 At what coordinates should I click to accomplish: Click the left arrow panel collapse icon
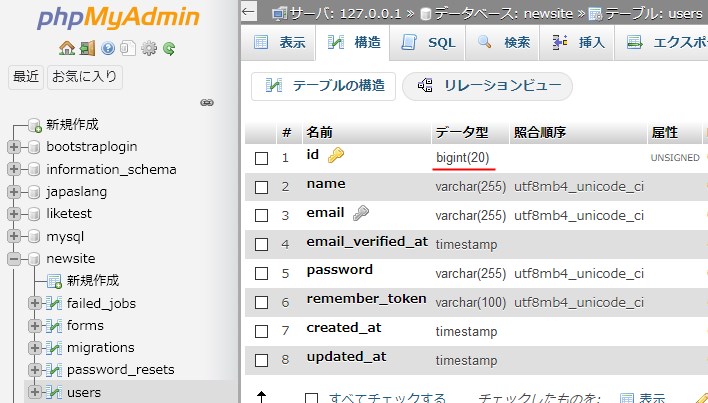click(250, 12)
